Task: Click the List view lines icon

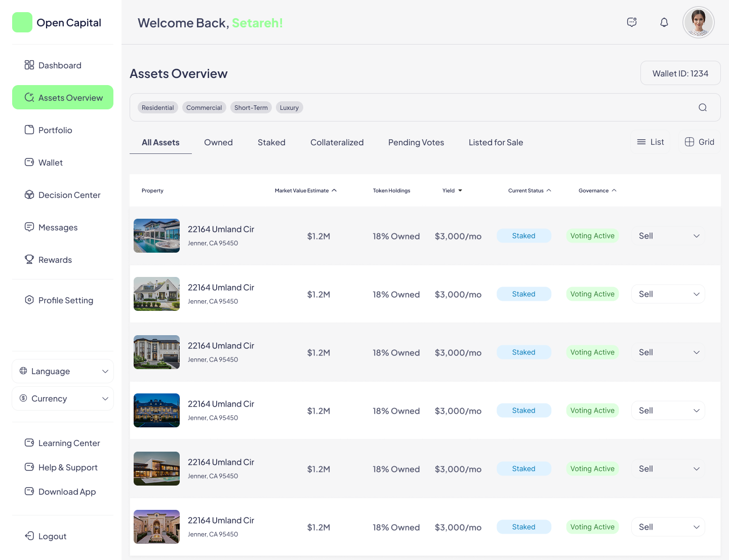Action: point(641,142)
